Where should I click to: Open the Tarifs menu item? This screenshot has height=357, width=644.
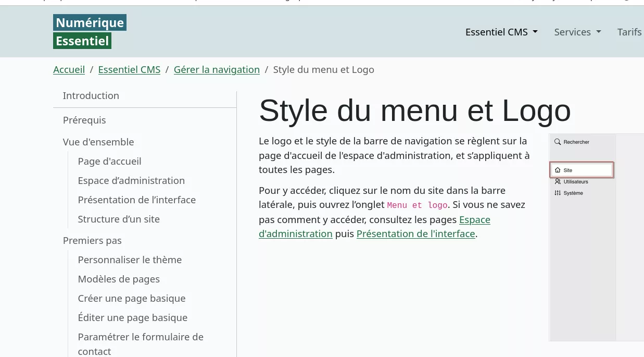click(629, 32)
